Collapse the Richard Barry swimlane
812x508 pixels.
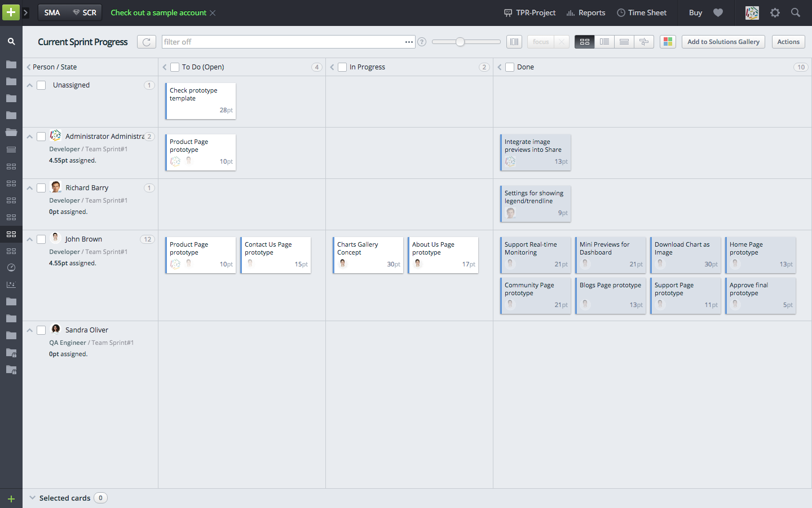tap(29, 187)
